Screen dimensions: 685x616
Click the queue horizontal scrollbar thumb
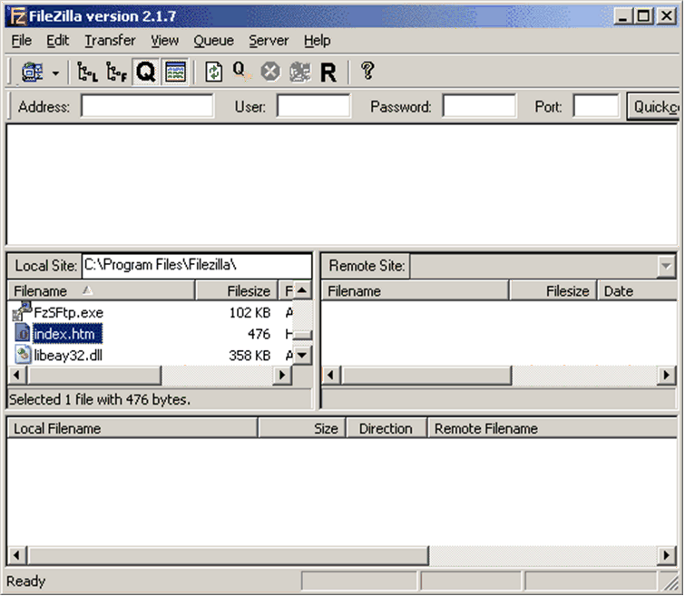[x=228, y=555]
